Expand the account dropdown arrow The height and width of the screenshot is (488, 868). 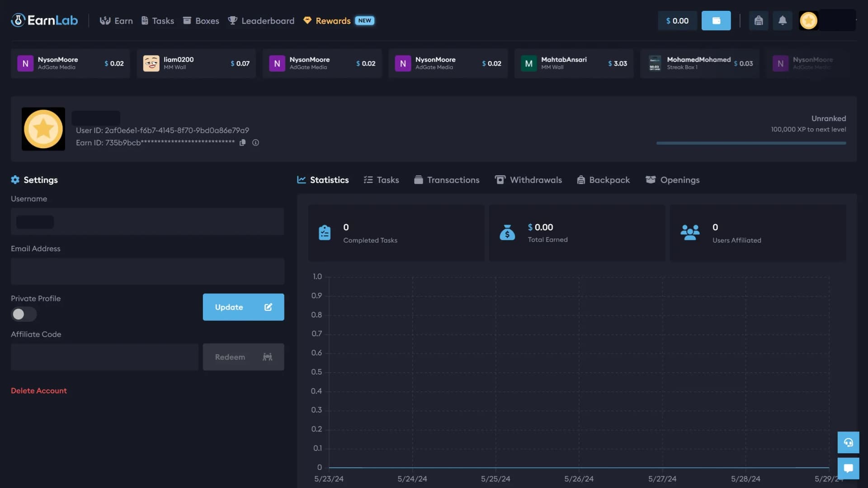(856, 20)
